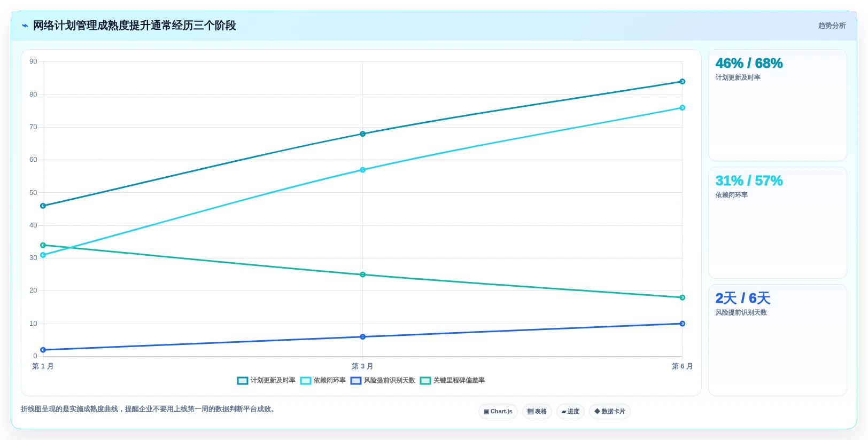Image resolution: width=868 pixels, height=440 pixels.
Task: Click the 进度 tag
Action: point(570,412)
